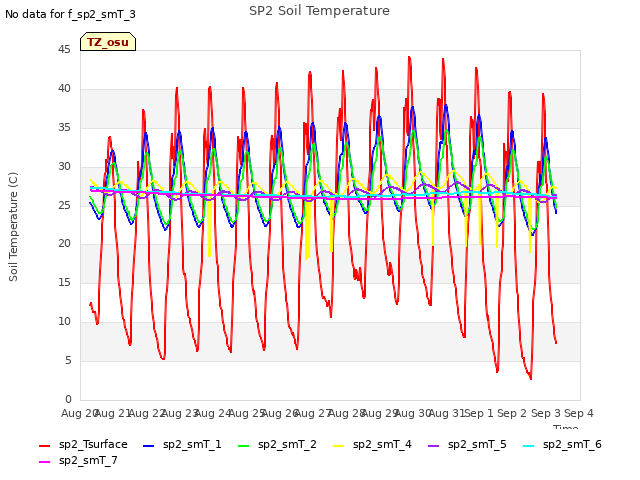640x480 pixels.
Task: Click the 30 y-axis tick label
Action: pyautogui.click(x=64, y=166)
